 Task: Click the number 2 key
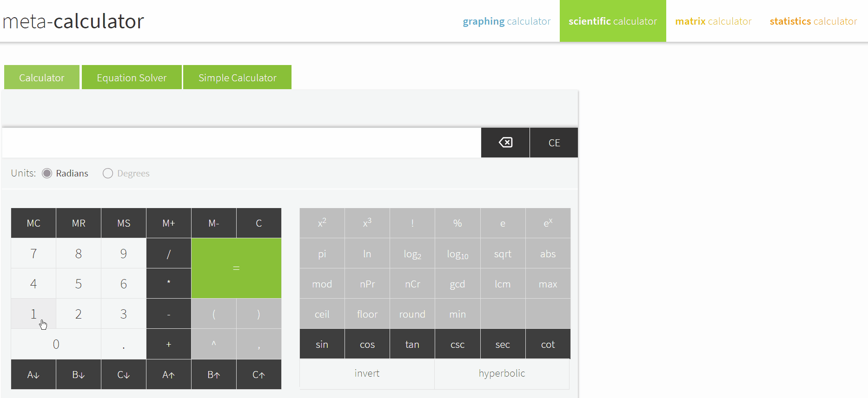tap(79, 314)
